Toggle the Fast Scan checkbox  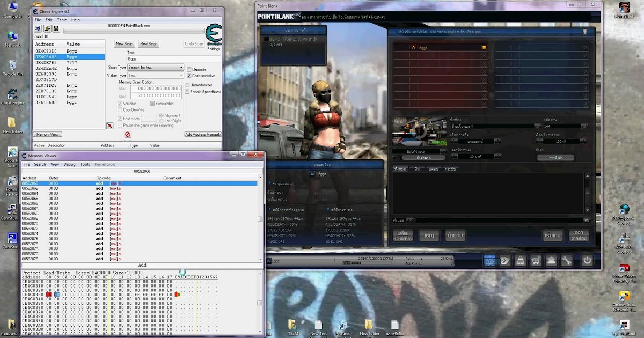(x=121, y=118)
